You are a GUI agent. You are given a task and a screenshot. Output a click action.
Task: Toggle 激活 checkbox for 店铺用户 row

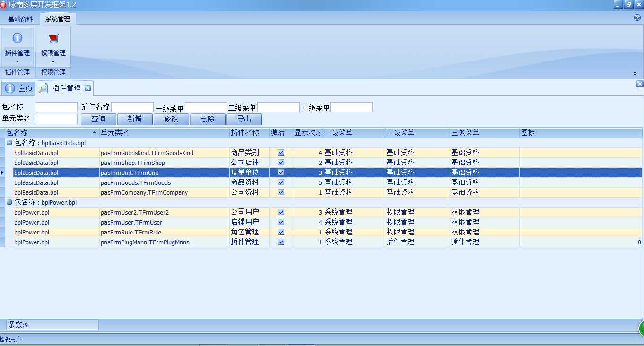pyautogui.click(x=281, y=222)
